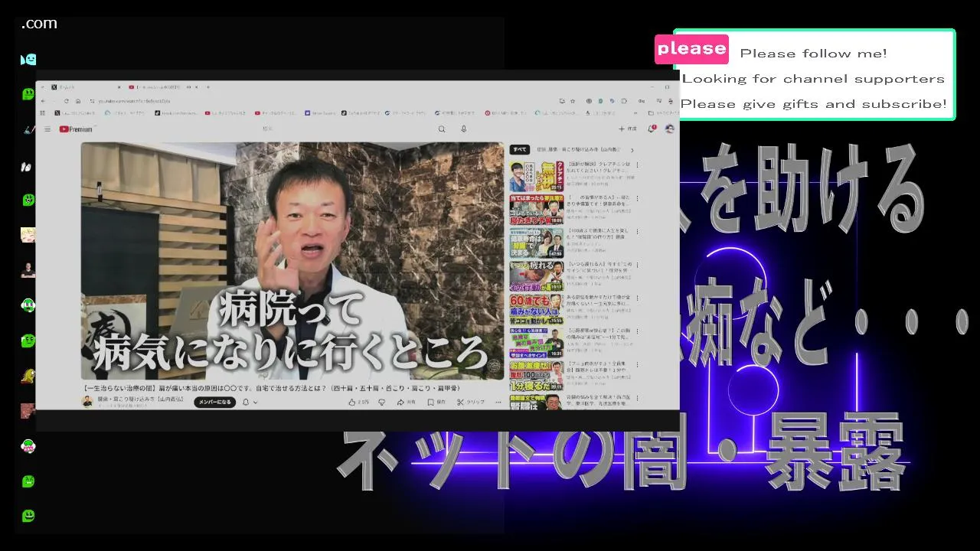Click the browser back arrow
Image resolution: width=980 pixels, height=551 pixels.
pos(44,101)
